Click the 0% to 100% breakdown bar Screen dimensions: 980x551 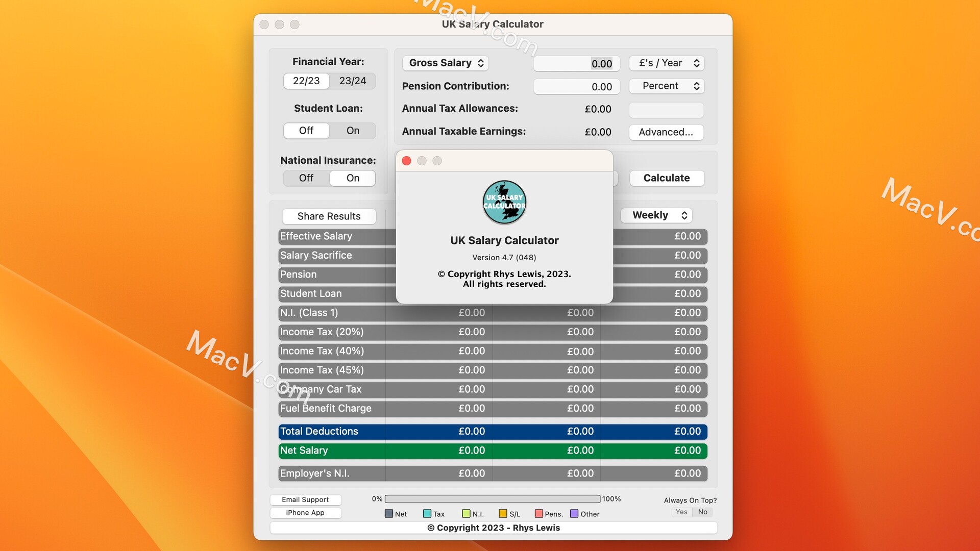coord(493,499)
